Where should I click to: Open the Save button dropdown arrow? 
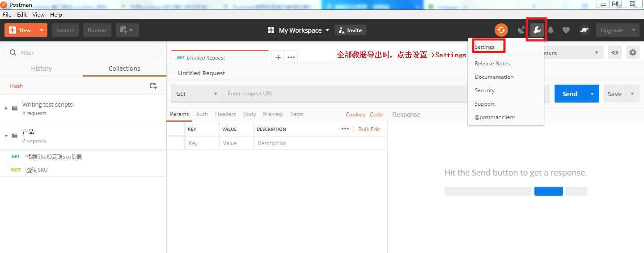pyautogui.click(x=632, y=94)
